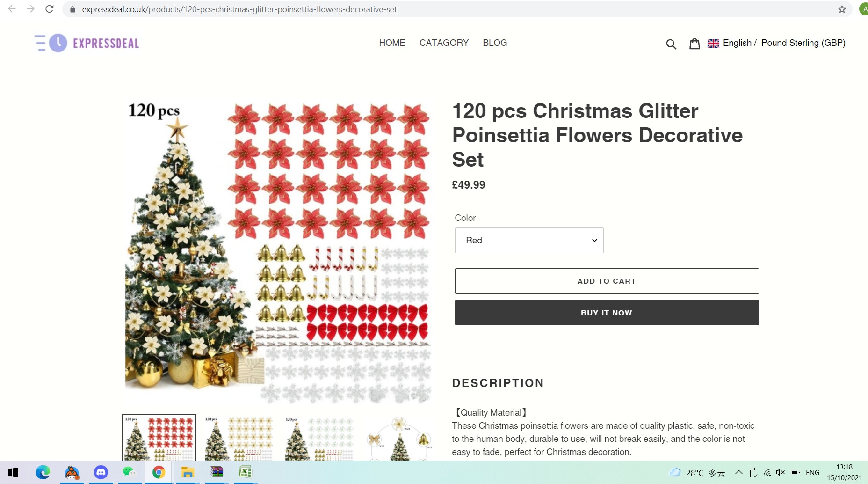The width and height of the screenshot is (868, 484).
Task: Select the gold poinsettia set thumbnail
Action: (x=239, y=438)
